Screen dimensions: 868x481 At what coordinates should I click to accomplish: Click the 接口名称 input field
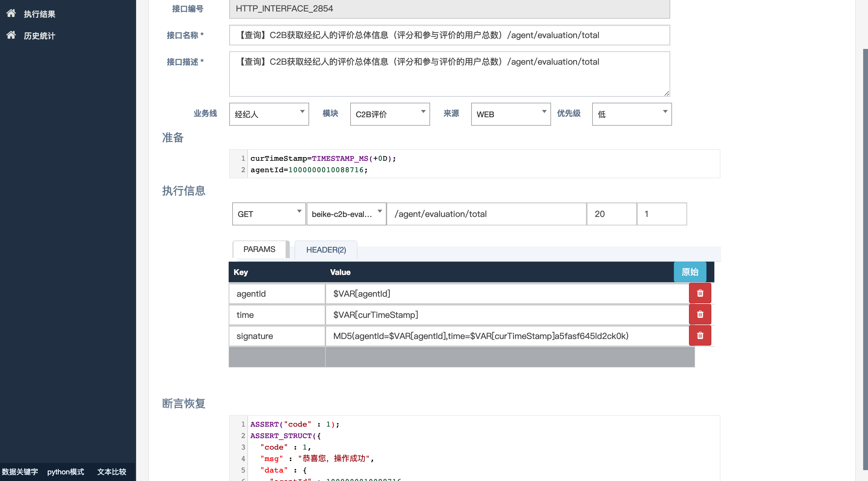tap(449, 35)
